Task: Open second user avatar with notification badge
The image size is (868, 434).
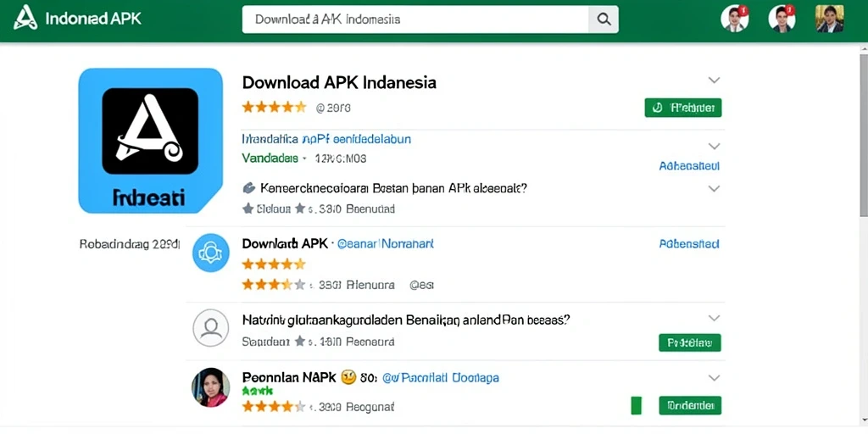Action: click(x=782, y=19)
